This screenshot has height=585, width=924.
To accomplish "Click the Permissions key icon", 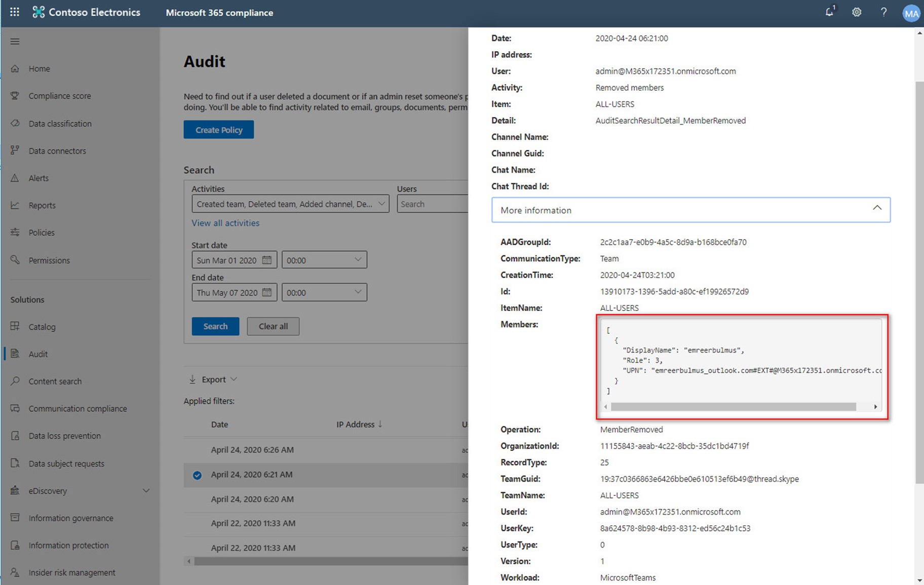I will point(15,260).
